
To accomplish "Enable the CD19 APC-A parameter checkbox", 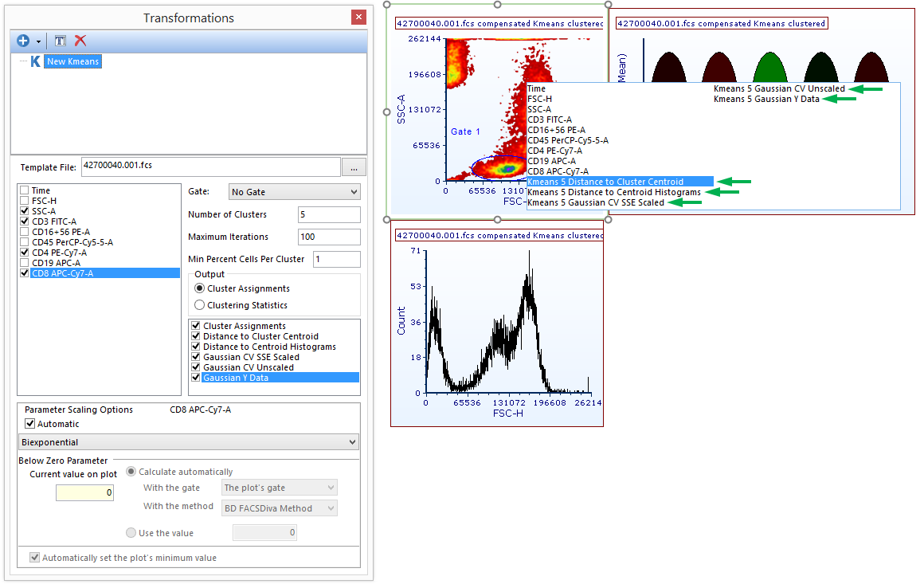I will tap(25, 263).
